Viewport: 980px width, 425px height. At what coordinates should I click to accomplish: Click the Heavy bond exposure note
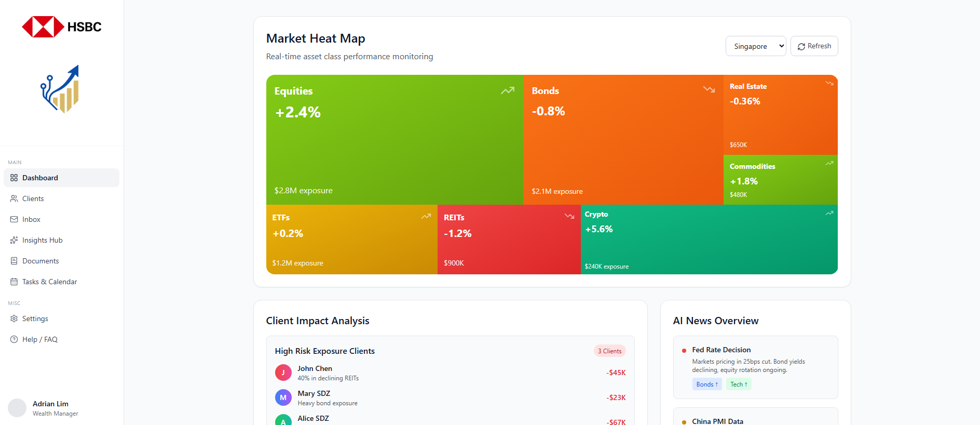point(328,403)
